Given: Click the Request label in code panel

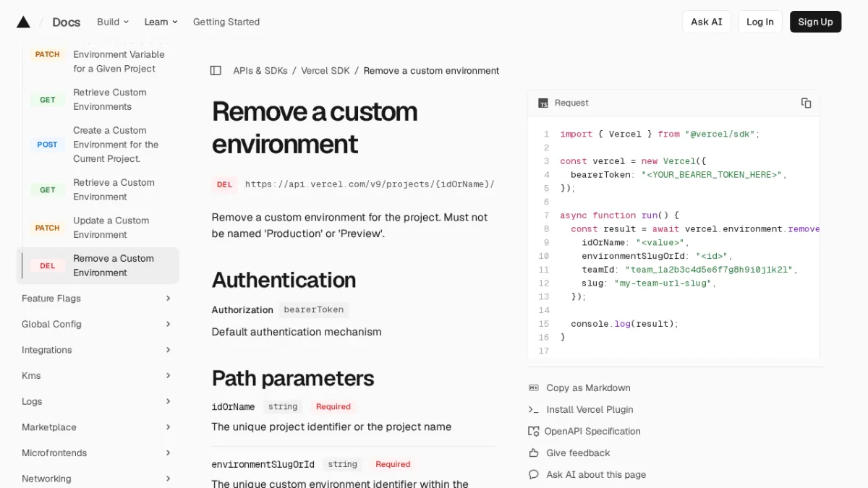Looking at the screenshot, I should click(x=571, y=103).
